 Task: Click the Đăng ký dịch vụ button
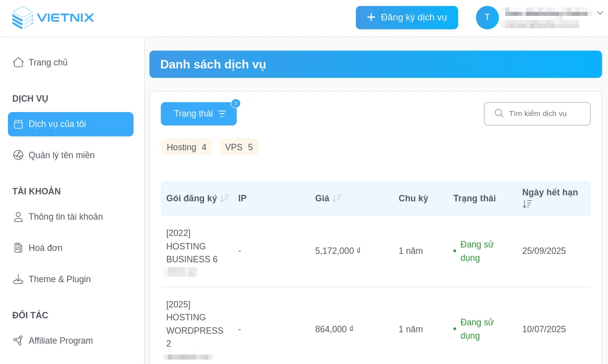[x=407, y=17]
